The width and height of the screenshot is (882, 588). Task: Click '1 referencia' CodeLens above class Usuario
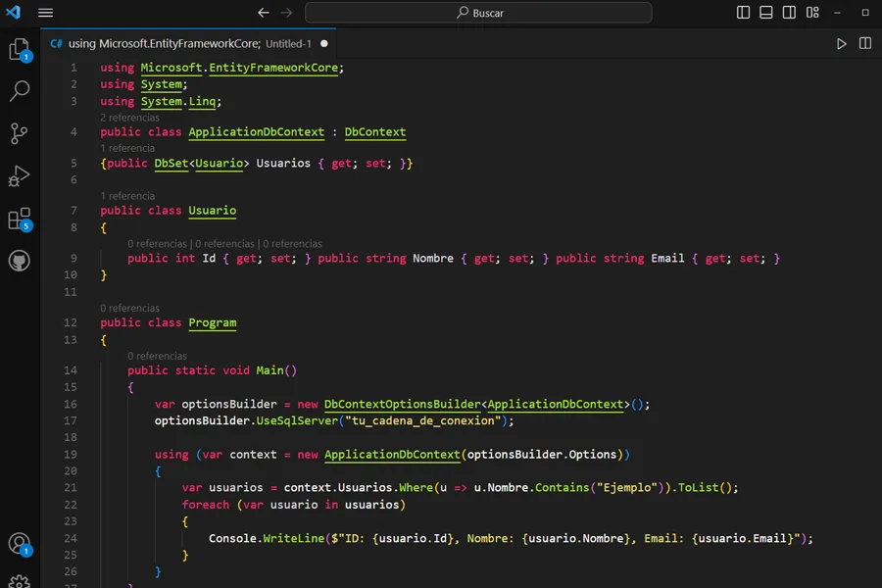(x=127, y=196)
